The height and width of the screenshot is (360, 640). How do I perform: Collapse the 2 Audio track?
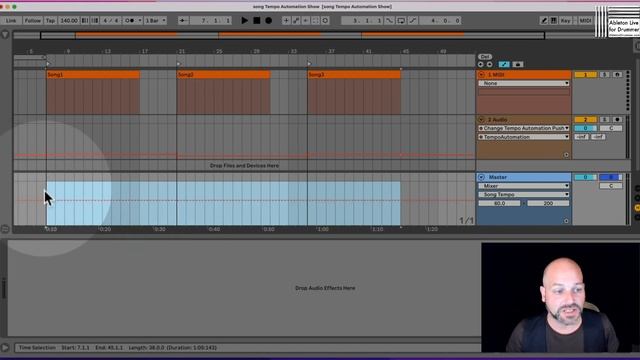pos(482,120)
